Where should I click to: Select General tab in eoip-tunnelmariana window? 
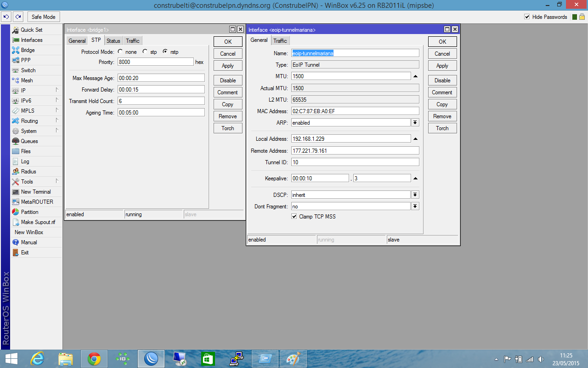(259, 40)
